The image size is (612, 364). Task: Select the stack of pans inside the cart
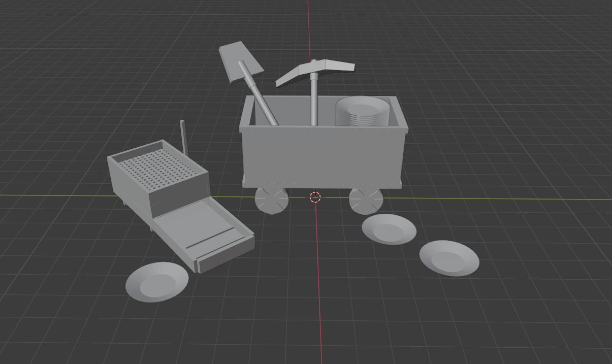tap(362, 112)
